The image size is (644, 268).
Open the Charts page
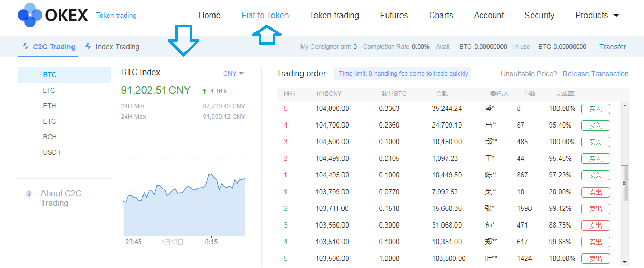[x=441, y=16]
